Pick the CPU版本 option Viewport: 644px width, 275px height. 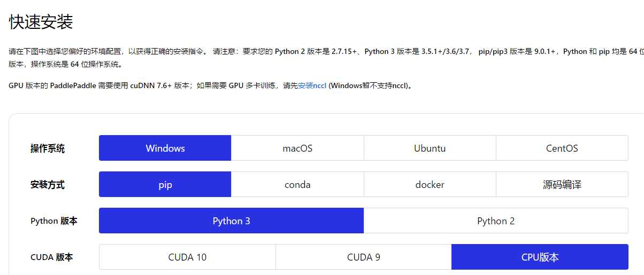click(x=540, y=257)
